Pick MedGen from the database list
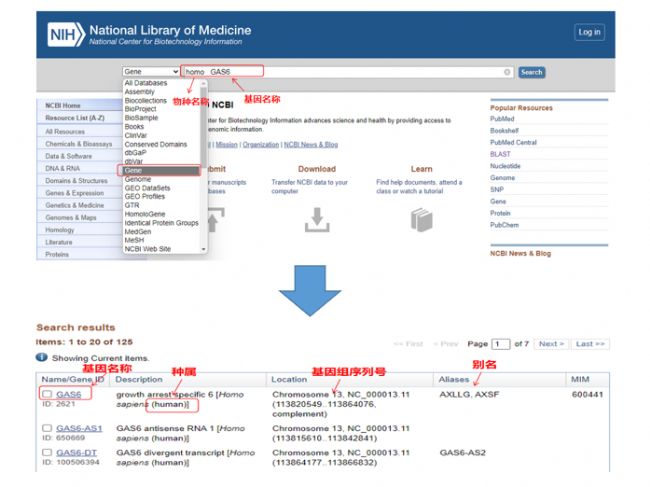The image size is (650, 487). point(137,231)
